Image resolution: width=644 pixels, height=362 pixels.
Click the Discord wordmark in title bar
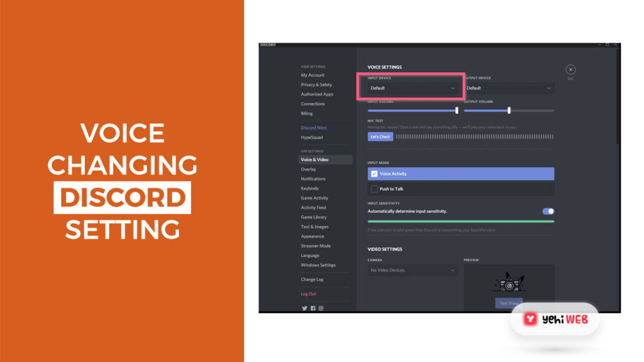[x=268, y=45]
